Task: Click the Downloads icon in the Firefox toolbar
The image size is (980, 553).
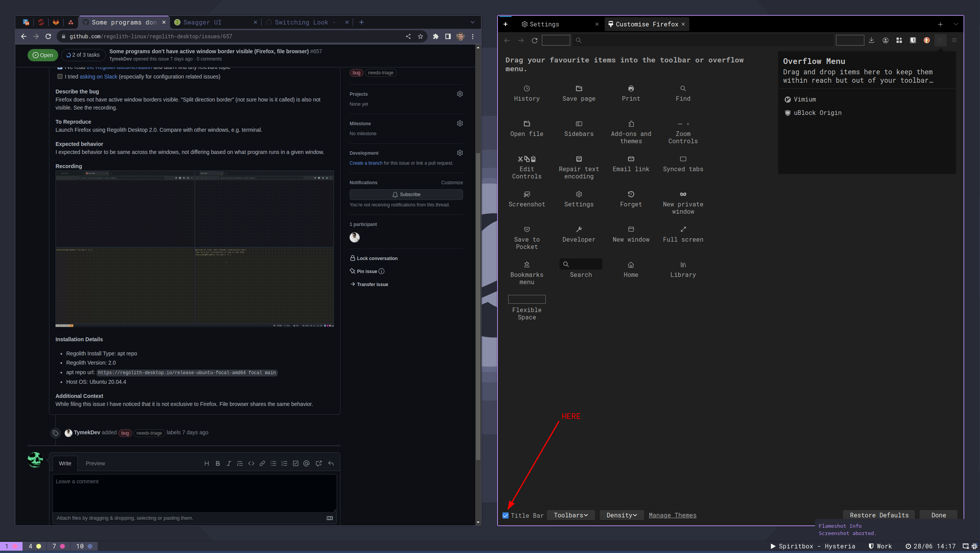Action: 872,40
